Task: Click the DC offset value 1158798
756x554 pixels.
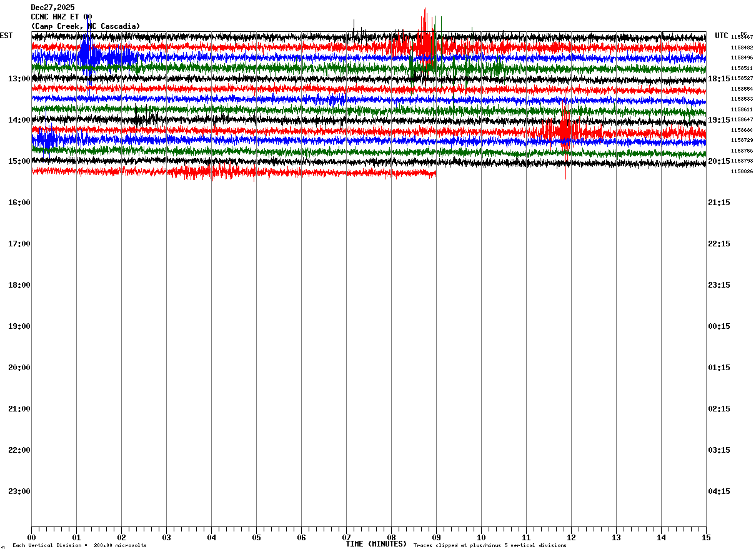Action: point(742,161)
